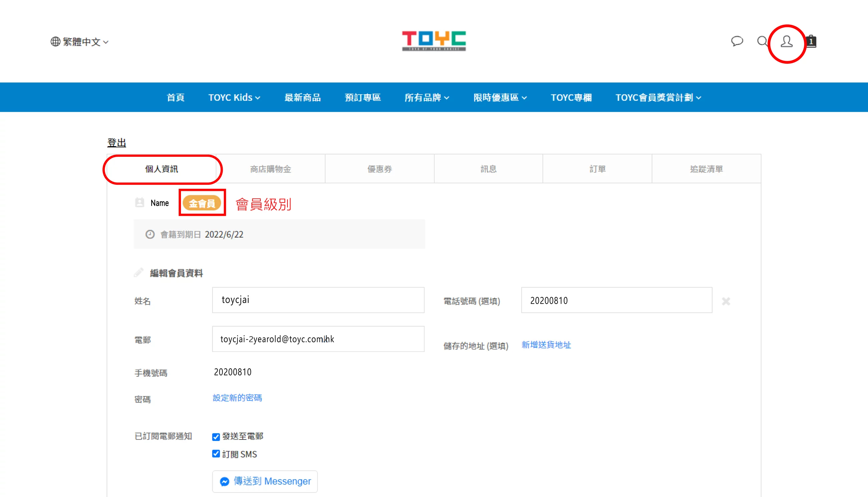Image resolution: width=868 pixels, height=497 pixels.
Task: Click the TOYC logo
Action: click(434, 41)
